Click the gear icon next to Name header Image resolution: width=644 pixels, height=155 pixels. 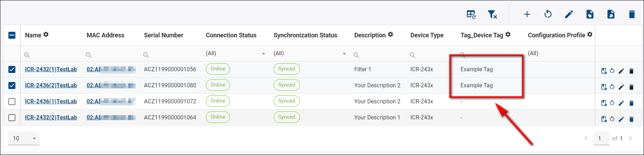tap(46, 35)
